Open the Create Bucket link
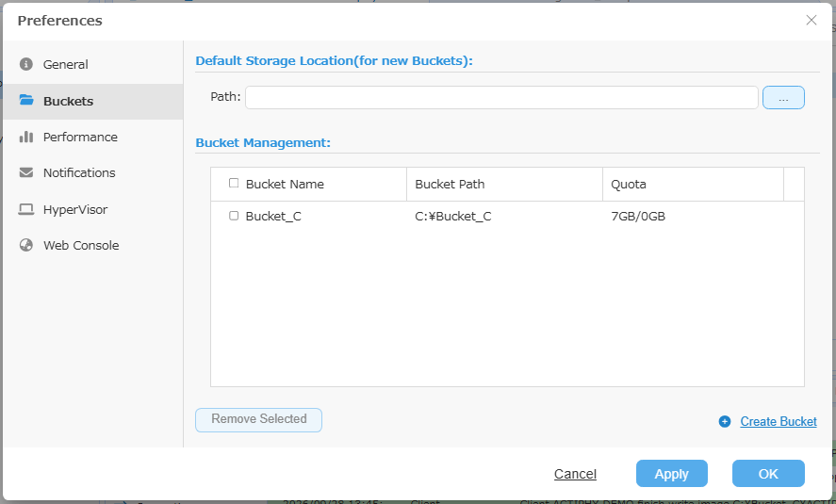The image size is (836, 504). 779,421
